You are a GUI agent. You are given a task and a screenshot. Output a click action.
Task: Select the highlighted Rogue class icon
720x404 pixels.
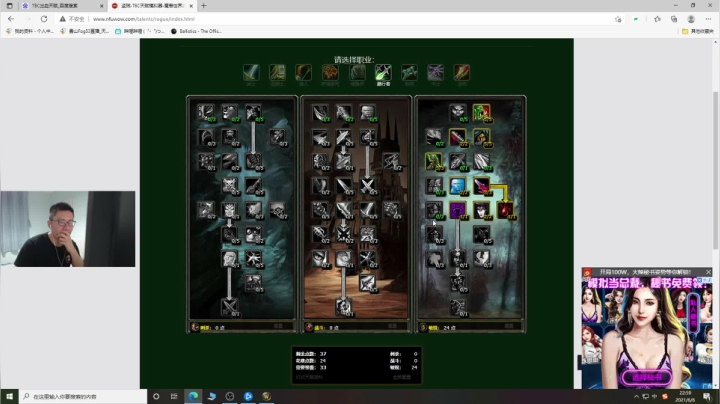tap(383, 73)
